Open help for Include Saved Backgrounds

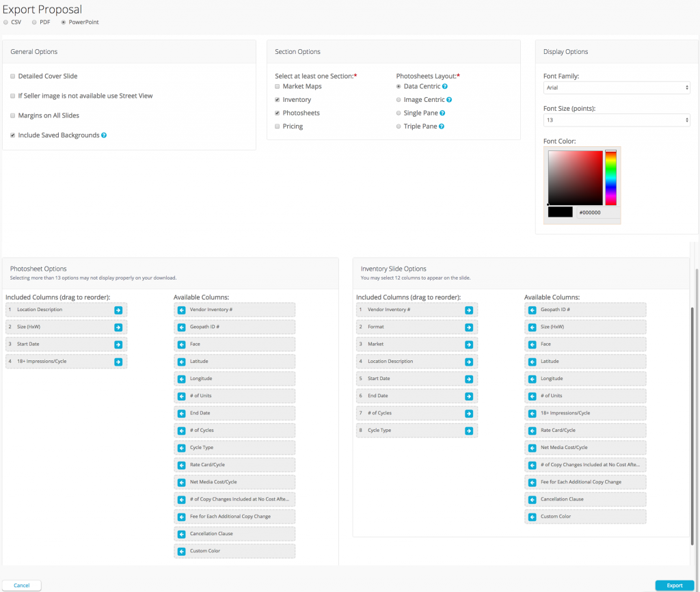coord(104,135)
